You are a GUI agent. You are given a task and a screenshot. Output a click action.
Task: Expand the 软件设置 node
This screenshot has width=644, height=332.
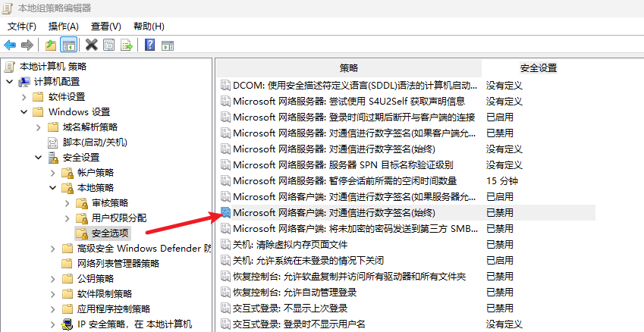(x=24, y=97)
